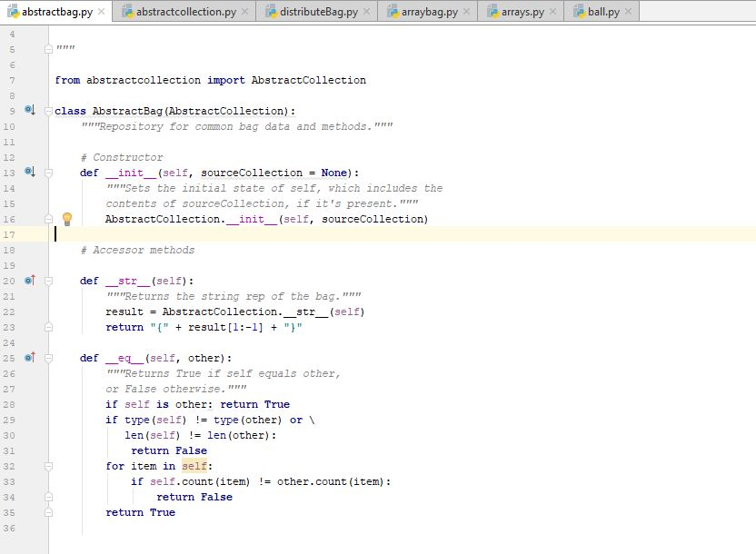Screen dimensions: 756x554
Task: Click line number 30 in the gutter
Action: (x=9, y=434)
